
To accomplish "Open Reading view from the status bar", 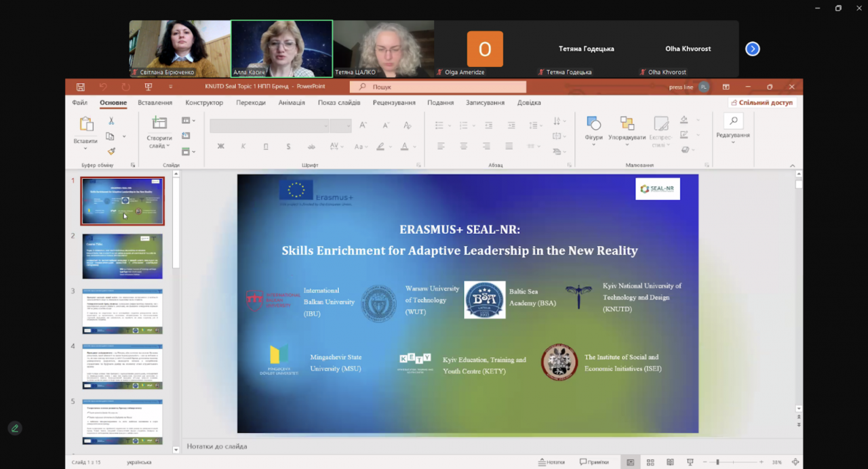I will [670, 462].
